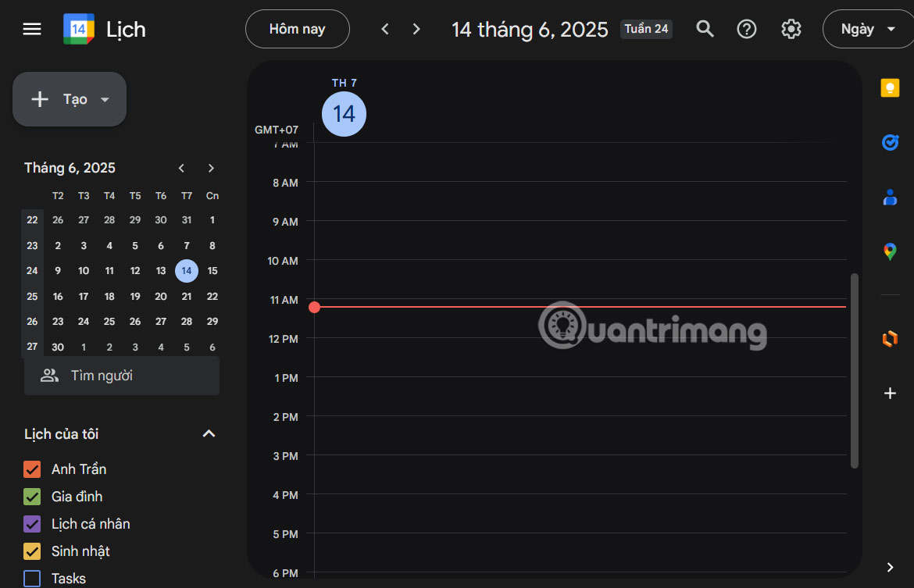Image resolution: width=914 pixels, height=588 pixels.
Task: Open the Ngày view dropdown
Action: point(867,28)
